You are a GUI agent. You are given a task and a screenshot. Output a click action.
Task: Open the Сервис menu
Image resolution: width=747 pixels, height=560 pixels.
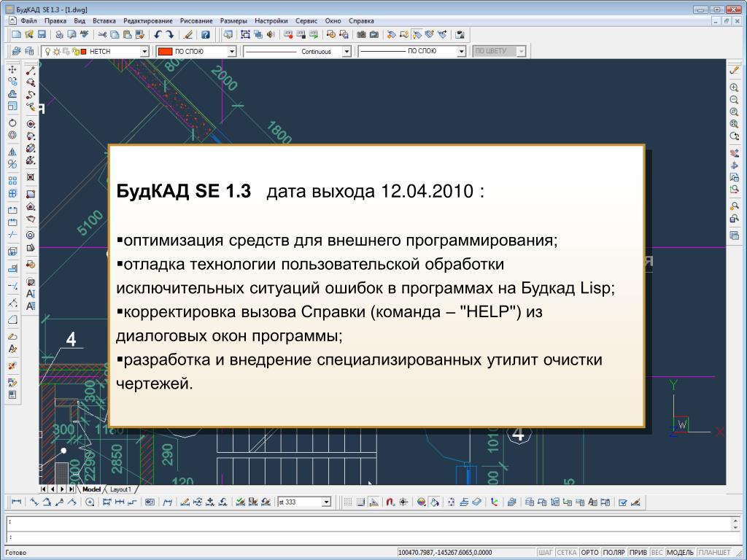pyautogui.click(x=306, y=21)
